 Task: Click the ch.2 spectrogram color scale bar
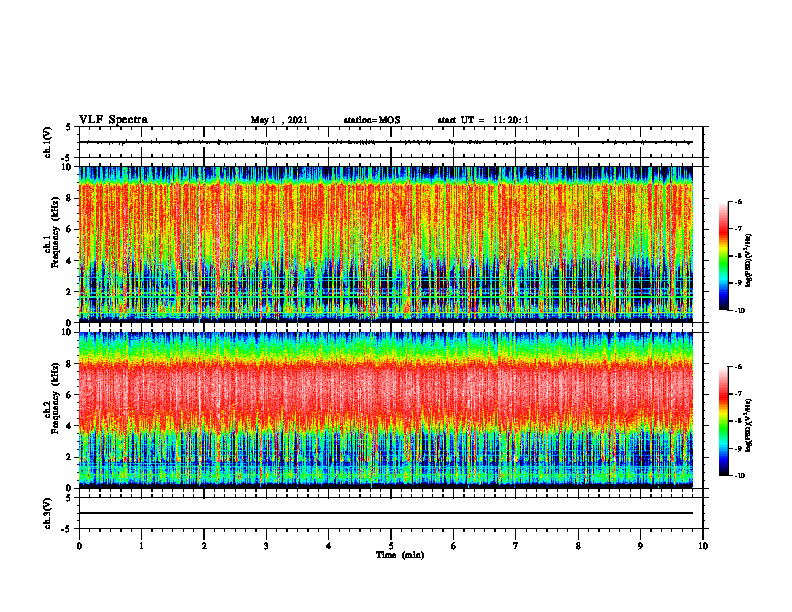click(724, 421)
